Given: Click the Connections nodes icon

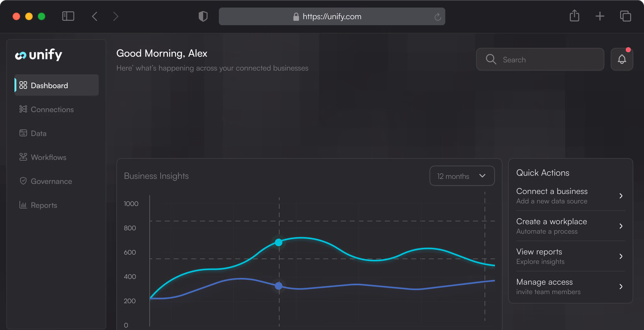Looking at the screenshot, I should [23, 109].
